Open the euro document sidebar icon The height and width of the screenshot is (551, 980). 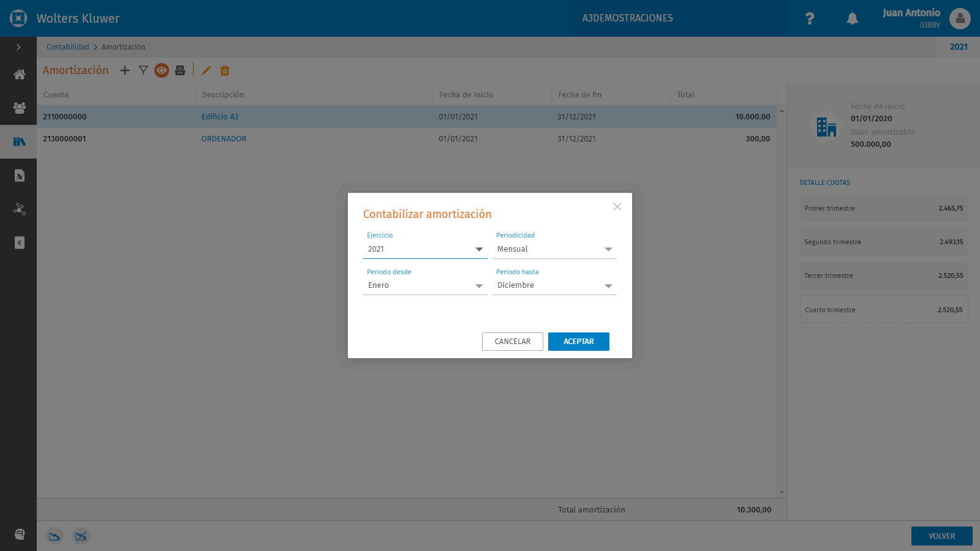click(19, 243)
